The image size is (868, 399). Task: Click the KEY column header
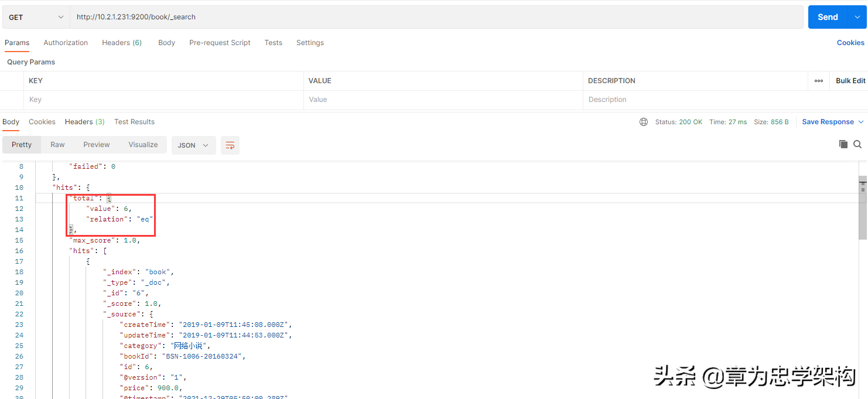click(36, 81)
